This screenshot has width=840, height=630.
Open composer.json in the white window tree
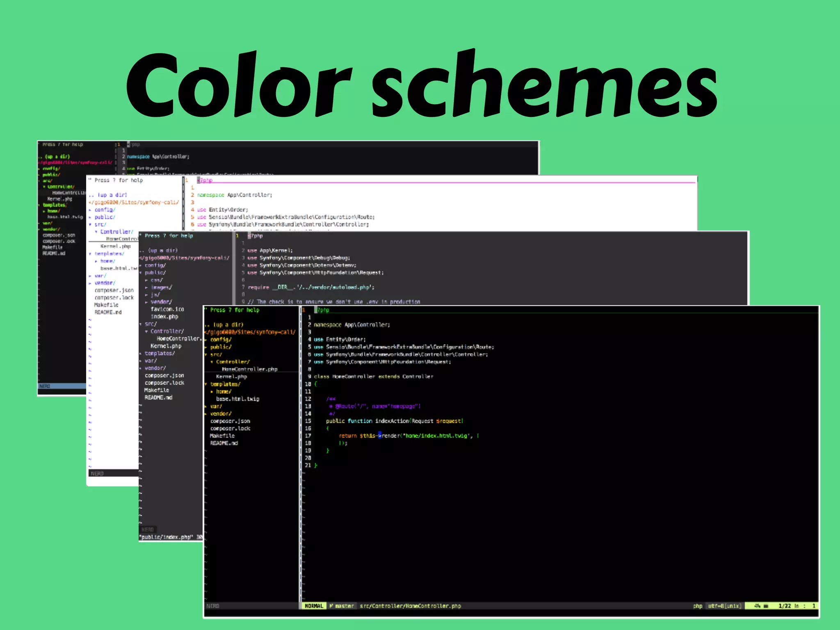[114, 290]
